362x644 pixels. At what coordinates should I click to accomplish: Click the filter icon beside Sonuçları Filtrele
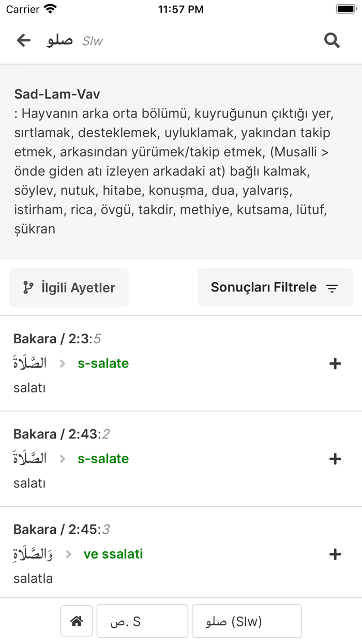tap(331, 287)
